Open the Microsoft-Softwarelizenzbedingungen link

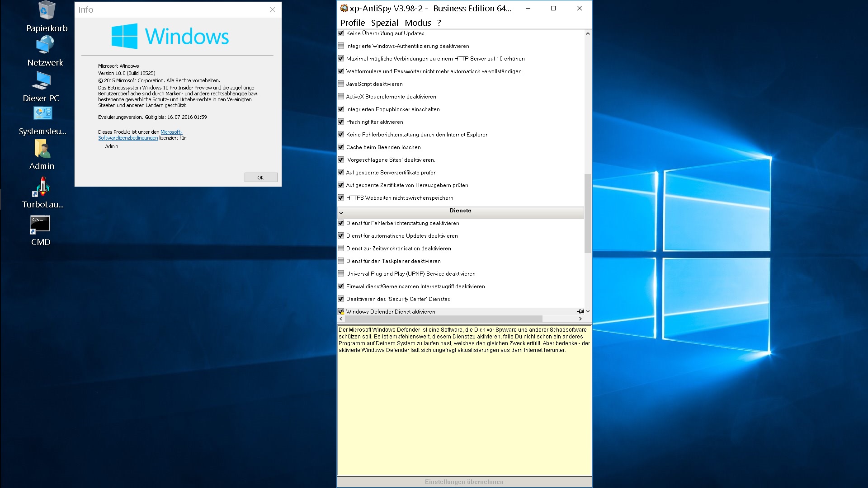click(128, 138)
